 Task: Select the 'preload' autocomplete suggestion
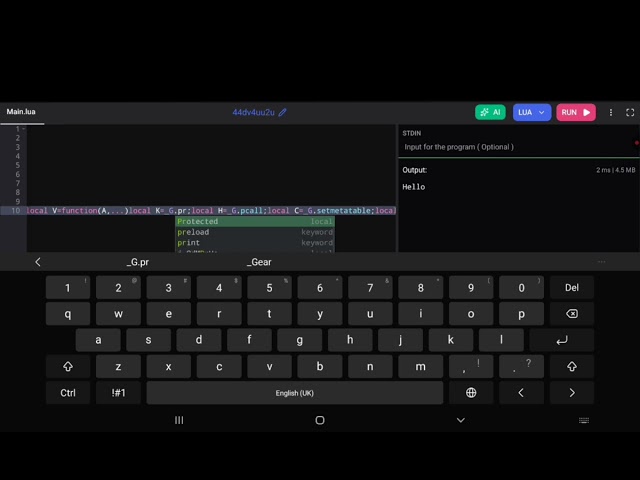(x=255, y=232)
